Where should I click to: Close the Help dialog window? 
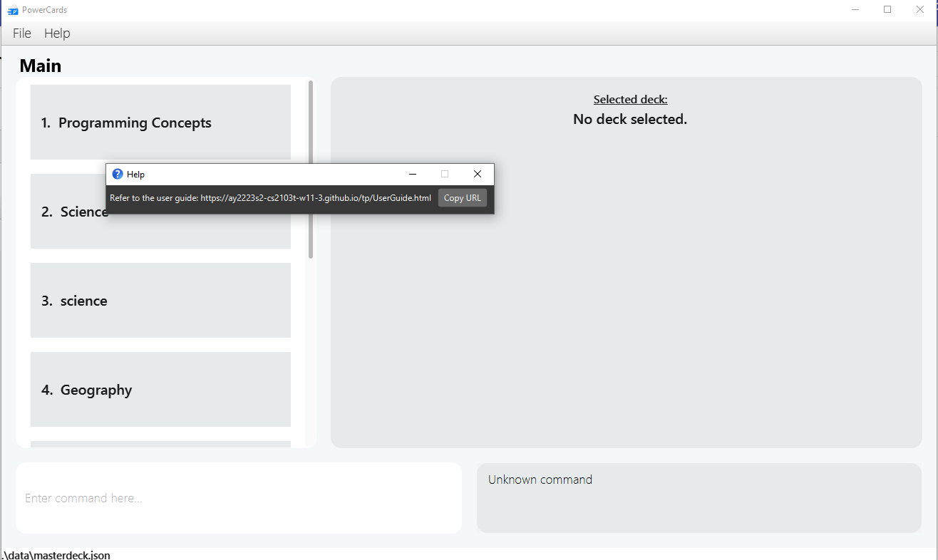point(478,174)
